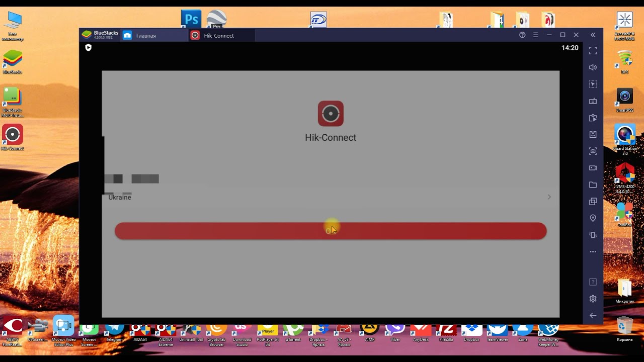Open BlueStacks Multi-Instance desktop shortcut
The height and width of the screenshot is (362, 644).
(x=13, y=103)
